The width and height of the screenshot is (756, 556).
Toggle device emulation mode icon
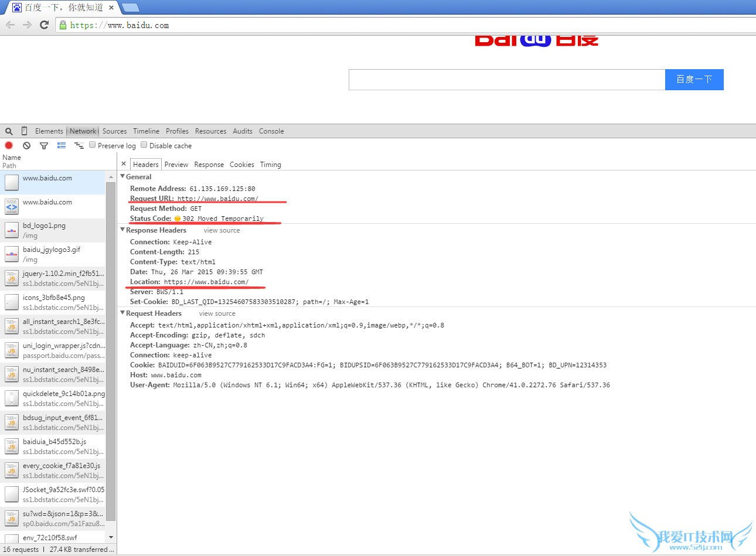click(23, 131)
